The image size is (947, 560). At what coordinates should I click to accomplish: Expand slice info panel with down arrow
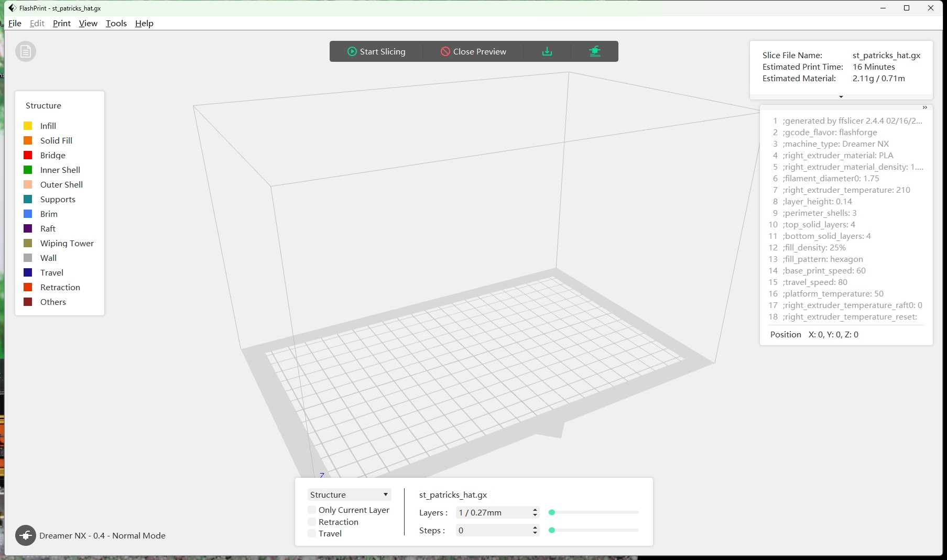841,97
